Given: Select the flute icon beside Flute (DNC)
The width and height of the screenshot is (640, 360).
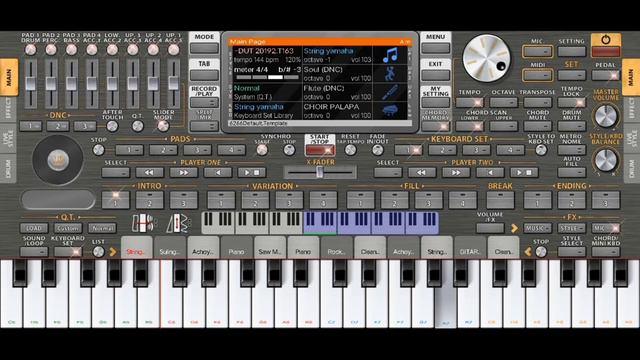Looking at the screenshot, I should [x=390, y=92].
